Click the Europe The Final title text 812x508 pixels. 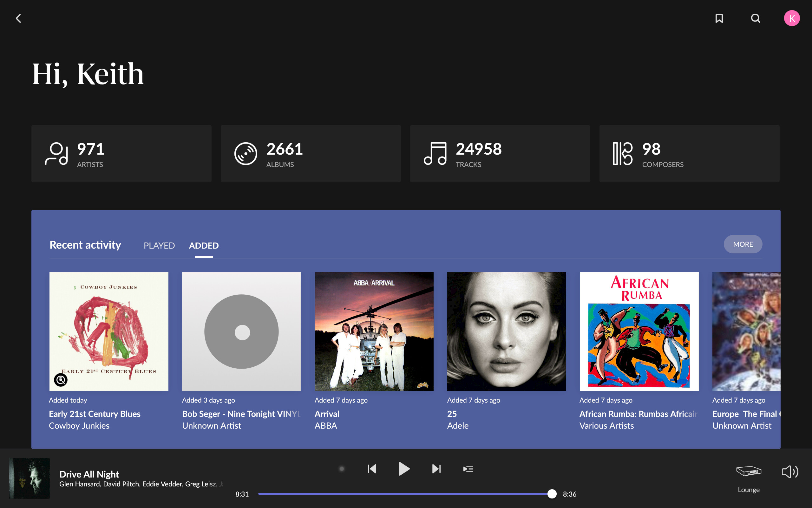(746, 414)
